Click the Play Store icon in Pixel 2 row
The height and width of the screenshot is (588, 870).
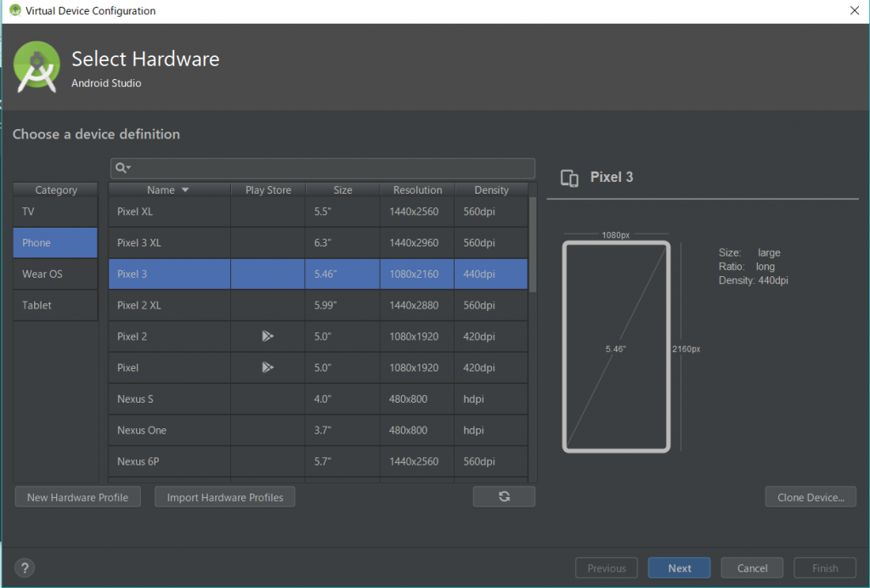coord(268,336)
